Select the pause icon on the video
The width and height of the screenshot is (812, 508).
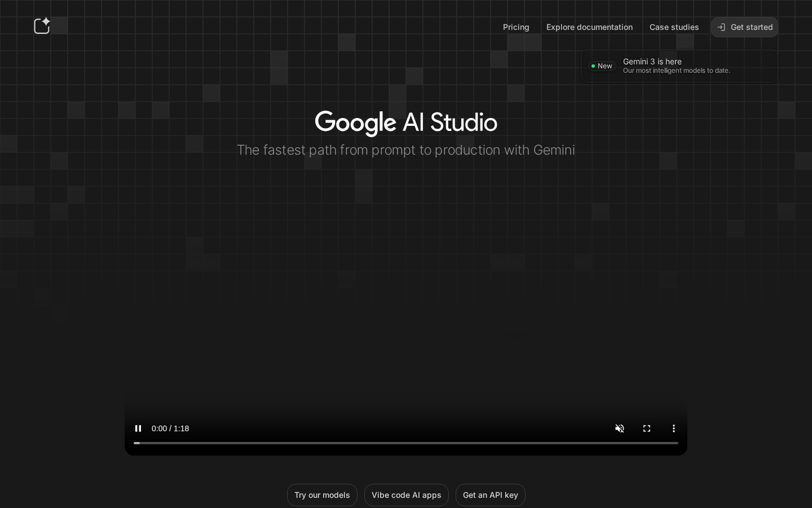138,429
